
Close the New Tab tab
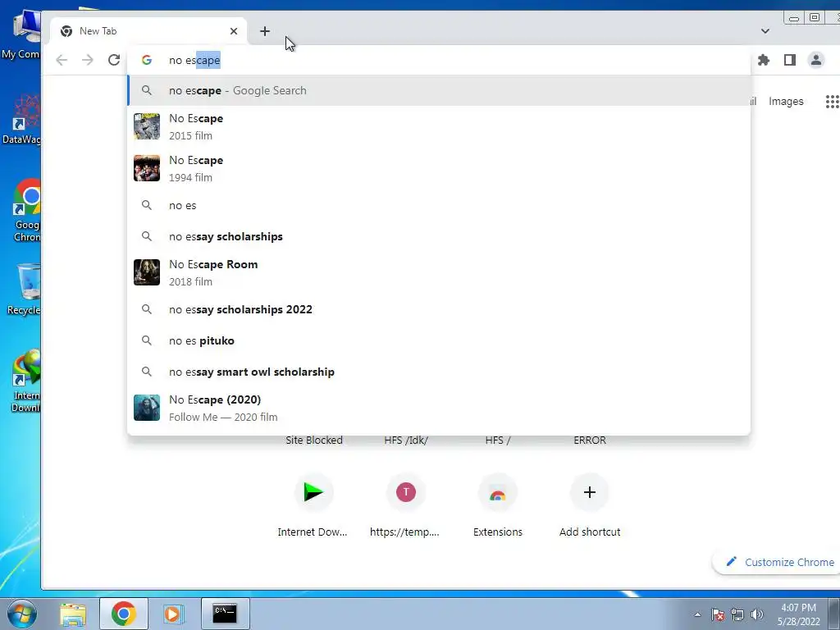pos(234,31)
